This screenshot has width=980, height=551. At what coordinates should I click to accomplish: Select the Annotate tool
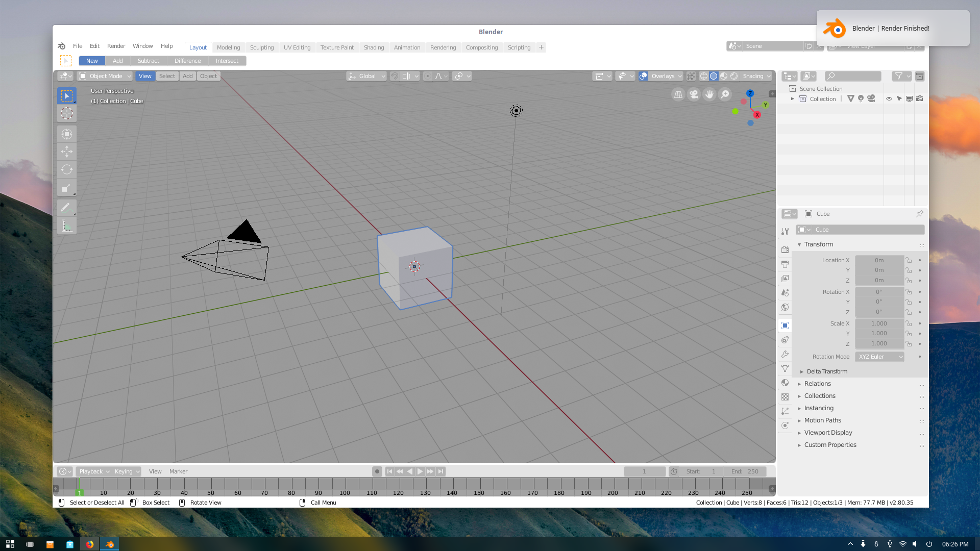pyautogui.click(x=67, y=208)
